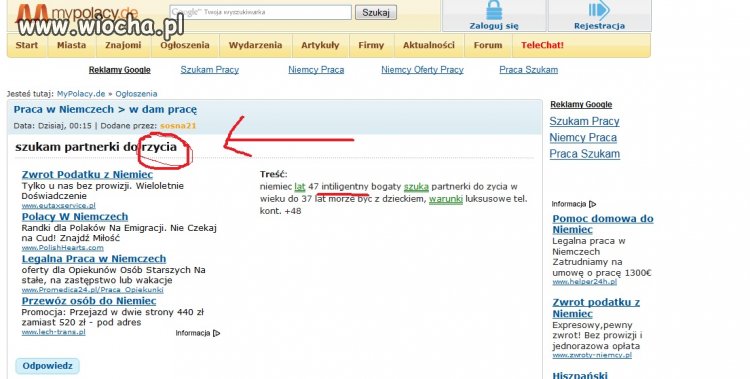Open the Wydarzenia menu tab

coord(255,45)
